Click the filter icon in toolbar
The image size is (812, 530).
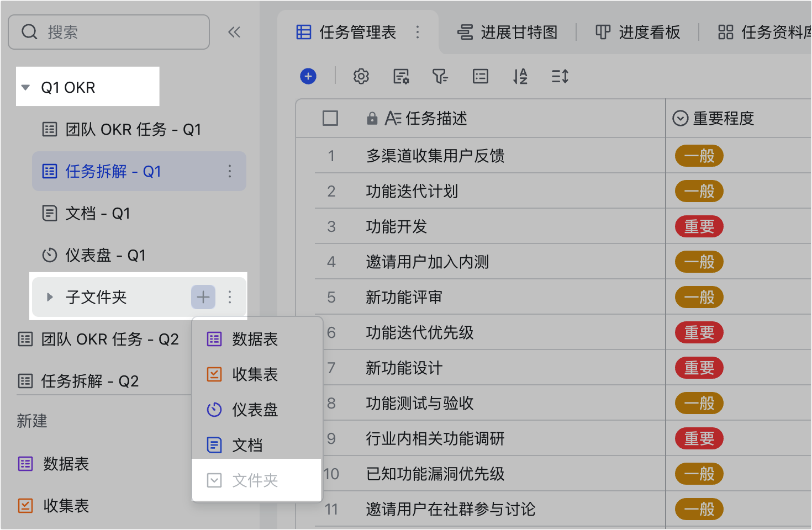click(440, 76)
